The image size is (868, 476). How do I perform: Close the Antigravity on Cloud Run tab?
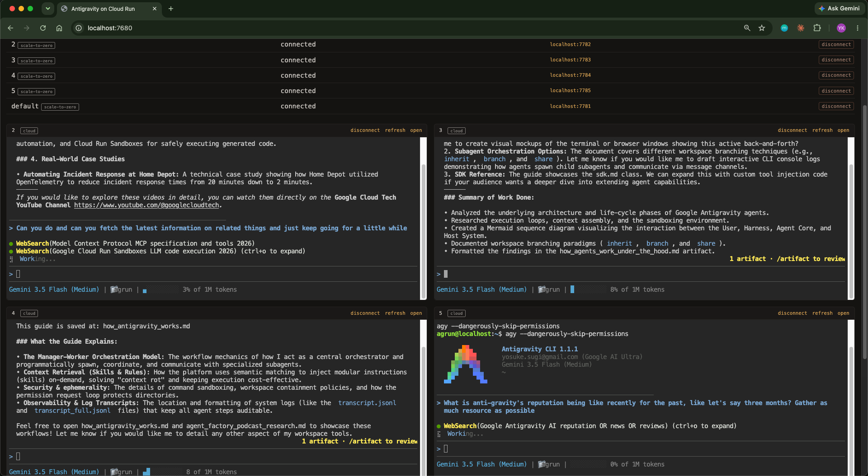[x=155, y=9]
